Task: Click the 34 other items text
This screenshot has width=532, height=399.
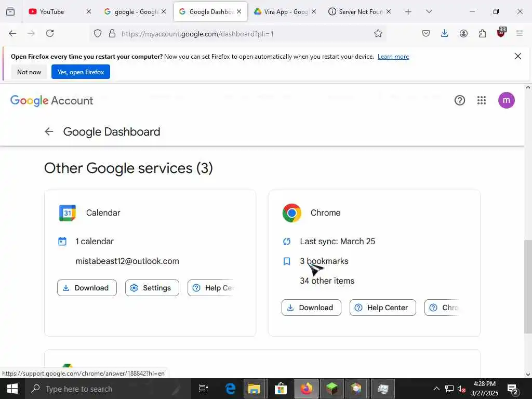Action: 327,281
